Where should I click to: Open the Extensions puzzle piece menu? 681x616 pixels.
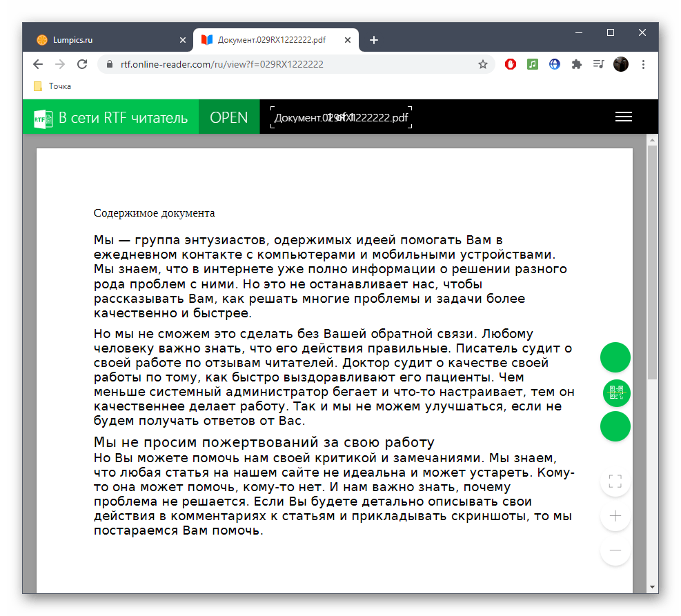[x=577, y=64]
